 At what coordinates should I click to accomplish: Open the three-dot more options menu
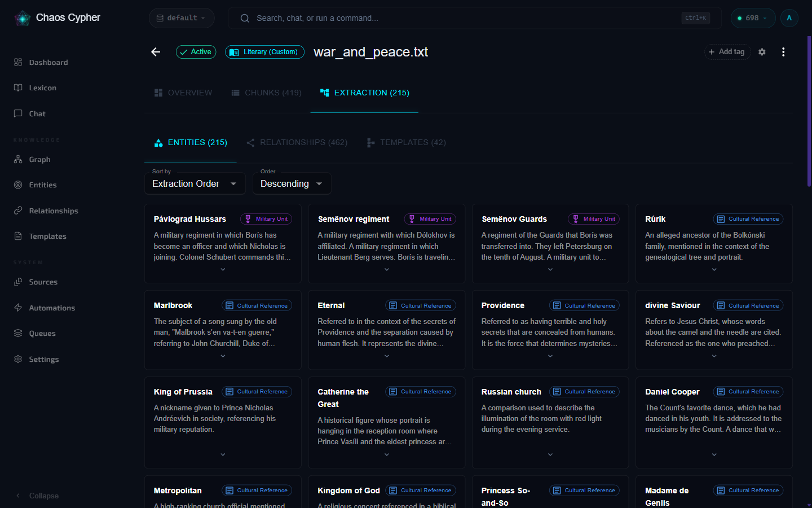pyautogui.click(x=783, y=52)
